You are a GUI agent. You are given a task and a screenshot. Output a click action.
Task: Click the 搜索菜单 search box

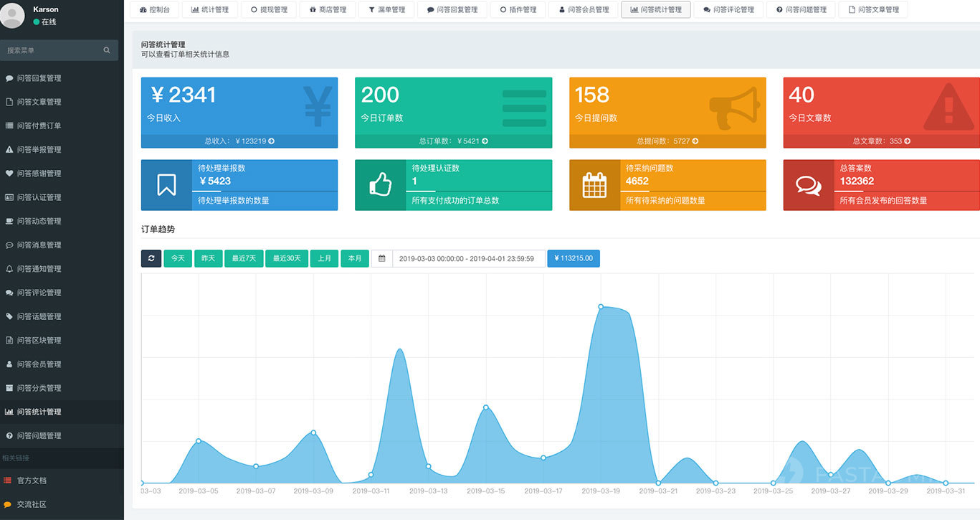pyautogui.click(x=54, y=50)
